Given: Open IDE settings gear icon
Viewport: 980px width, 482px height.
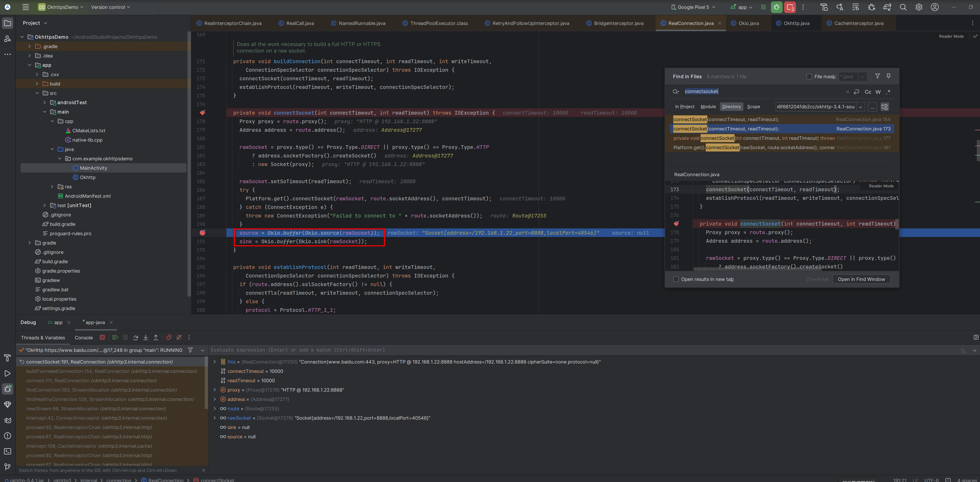Looking at the screenshot, I should [x=919, y=7].
